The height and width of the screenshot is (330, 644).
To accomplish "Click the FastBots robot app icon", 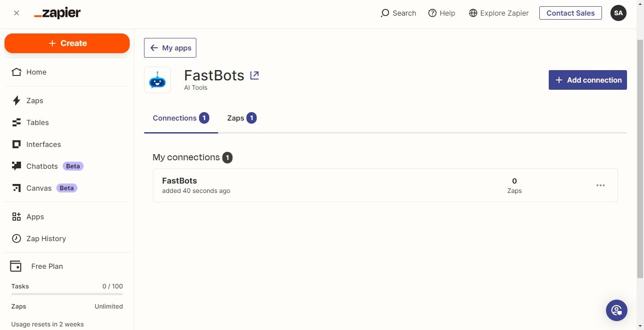I will [157, 80].
